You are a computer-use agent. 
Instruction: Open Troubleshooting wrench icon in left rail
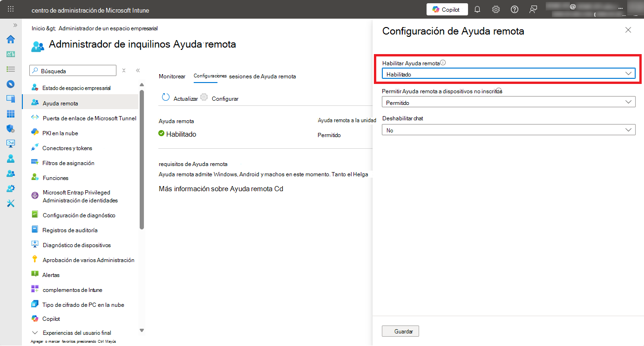click(x=11, y=203)
